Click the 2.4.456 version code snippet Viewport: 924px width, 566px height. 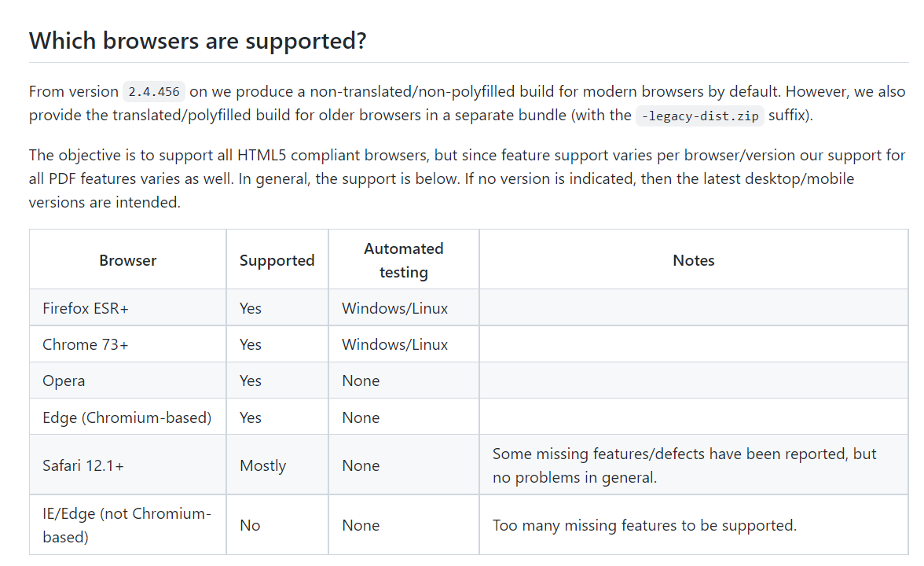coord(154,91)
